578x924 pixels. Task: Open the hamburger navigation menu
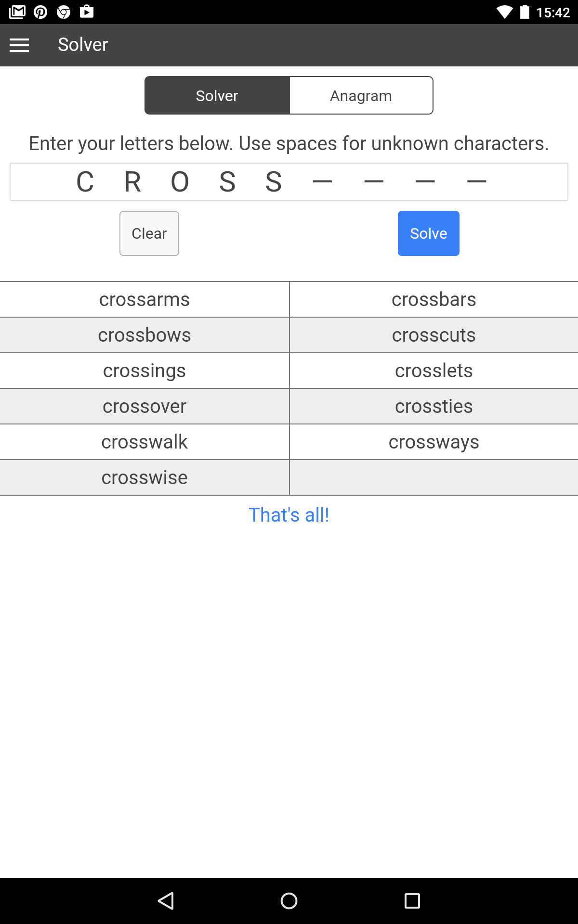pyautogui.click(x=19, y=45)
